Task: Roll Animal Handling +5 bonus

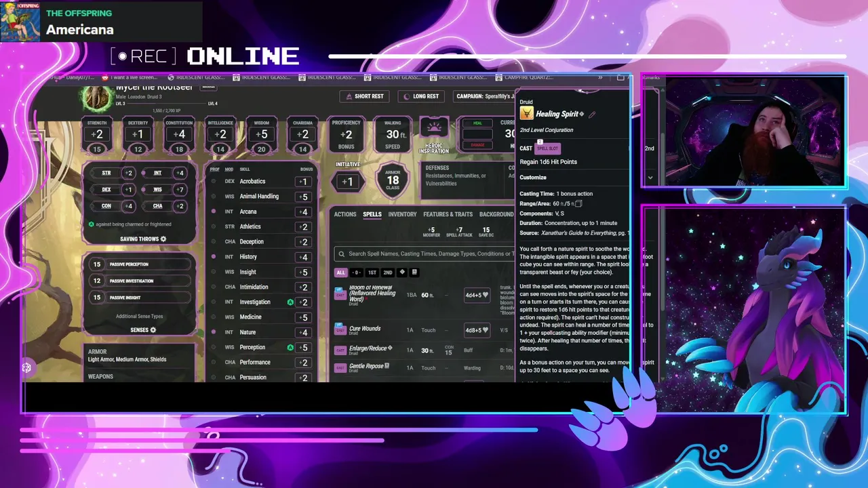Action: 304,197
